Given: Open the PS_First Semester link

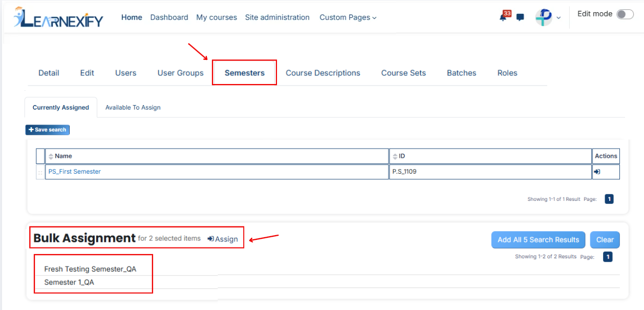Looking at the screenshot, I should [75, 172].
